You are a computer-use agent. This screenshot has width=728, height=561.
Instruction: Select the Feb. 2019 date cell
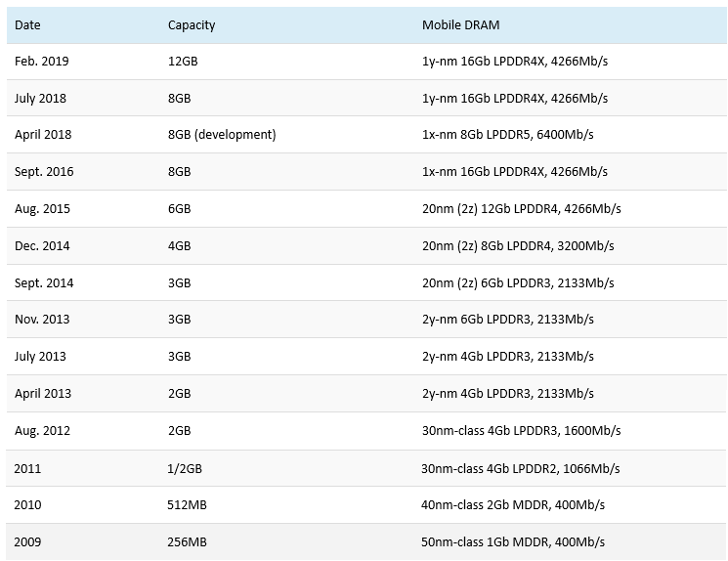point(41,62)
